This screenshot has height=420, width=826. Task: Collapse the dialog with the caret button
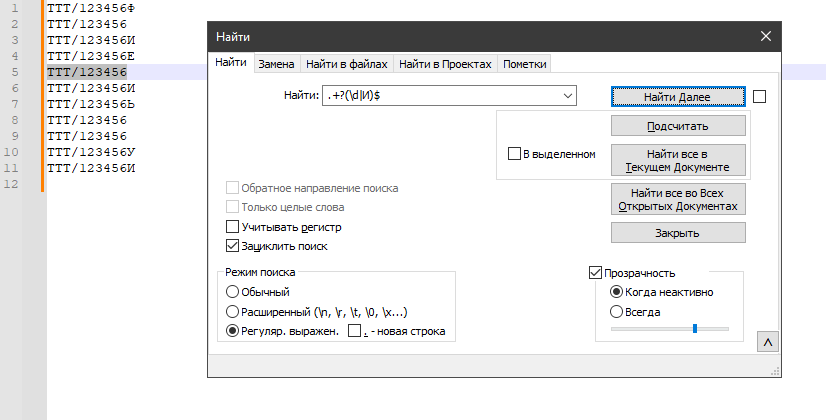tap(768, 342)
